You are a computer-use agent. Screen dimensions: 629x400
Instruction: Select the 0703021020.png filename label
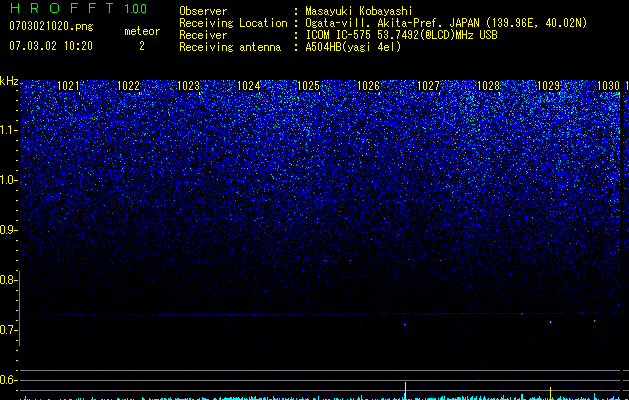point(51,26)
